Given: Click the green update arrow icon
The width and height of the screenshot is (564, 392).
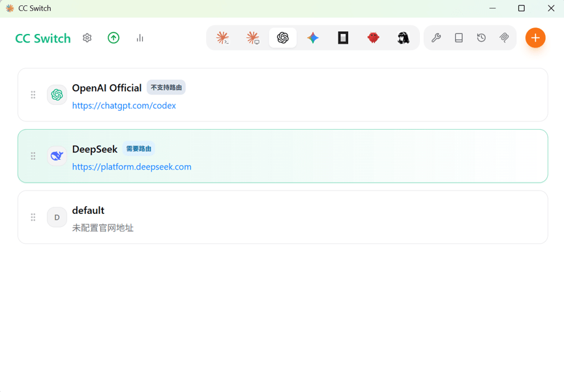Looking at the screenshot, I should [x=113, y=38].
